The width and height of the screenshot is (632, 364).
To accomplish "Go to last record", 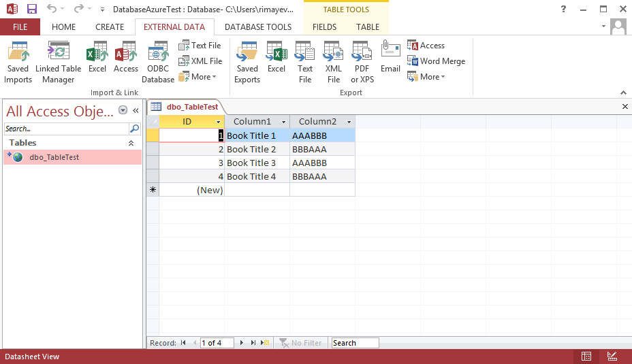I will [x=253, y=343].
